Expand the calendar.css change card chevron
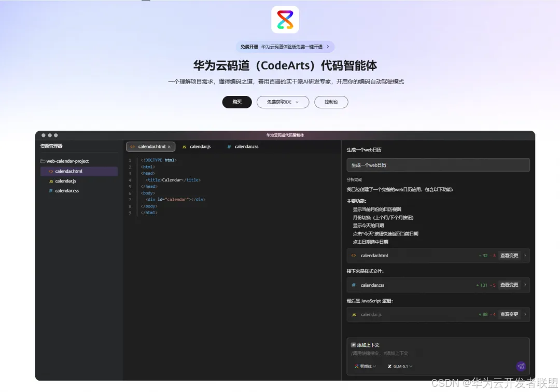Image resolution: width=560 pixels, height=392 pixels. coord(525,285)
